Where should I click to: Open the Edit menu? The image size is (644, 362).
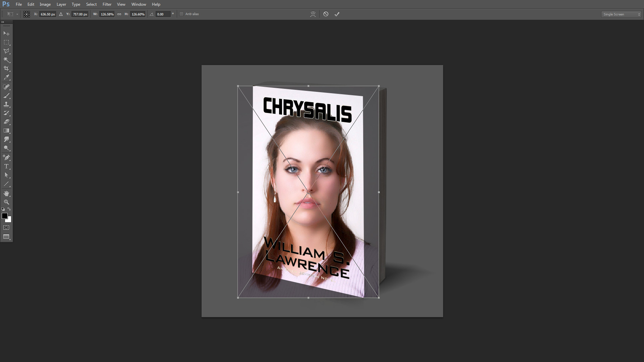coord(31,4)
